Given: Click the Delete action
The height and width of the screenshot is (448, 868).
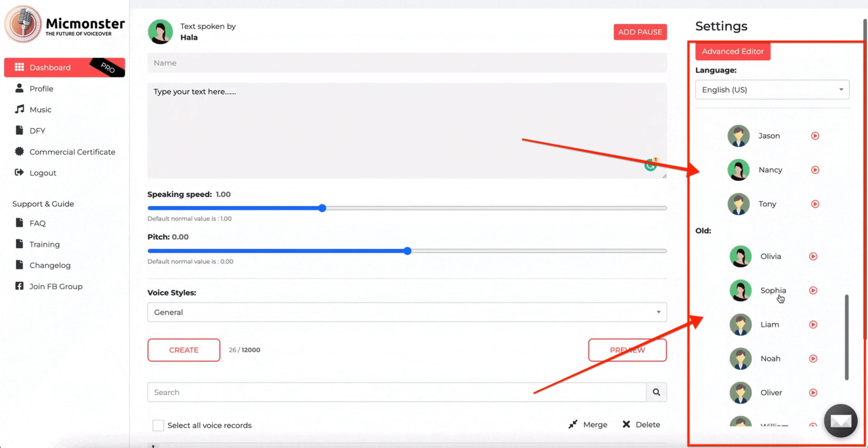Looking at the screenshot, I should pyautogui.click(x=641, y=424).
